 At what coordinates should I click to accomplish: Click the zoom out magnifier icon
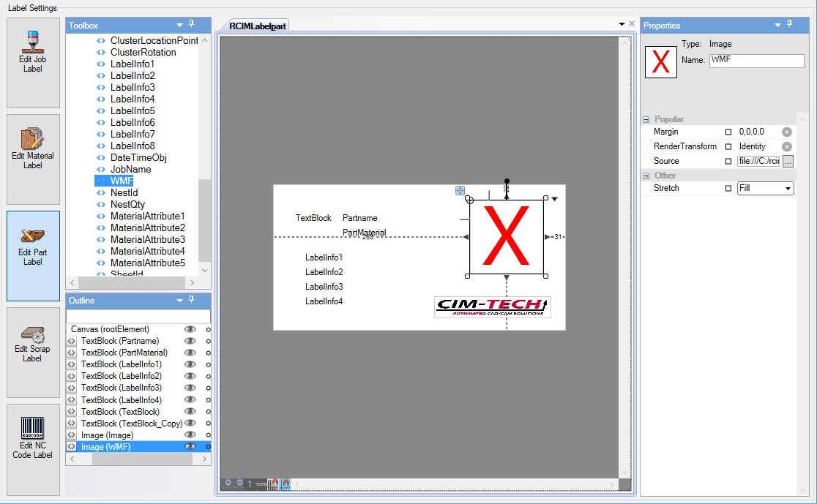coord(239,483)
